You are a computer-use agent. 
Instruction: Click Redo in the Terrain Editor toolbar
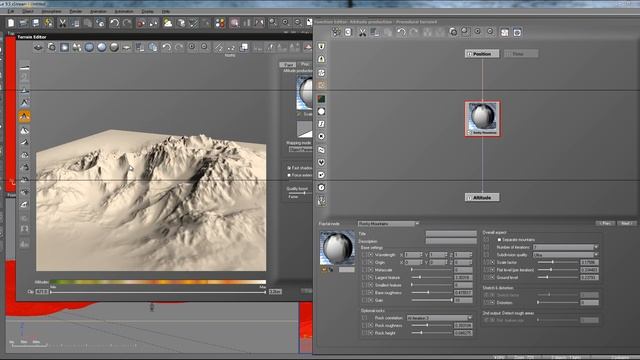179,47
